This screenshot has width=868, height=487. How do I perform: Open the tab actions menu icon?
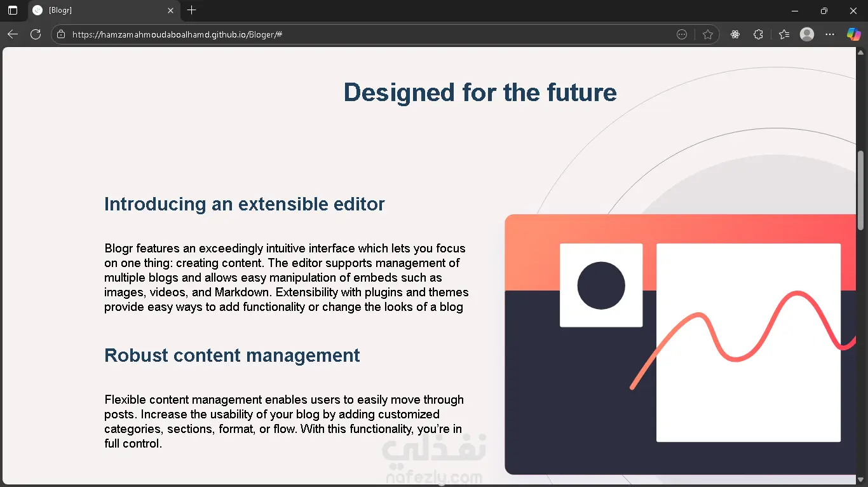pos(13,10)
